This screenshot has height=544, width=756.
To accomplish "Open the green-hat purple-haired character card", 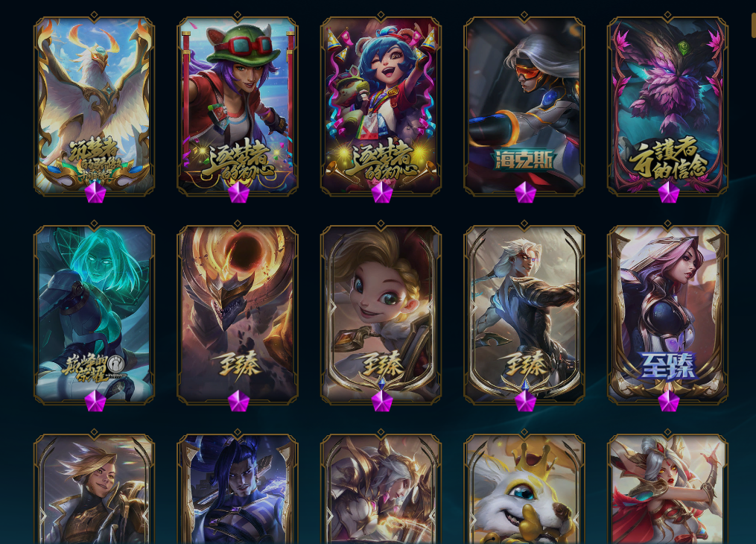I will 237,106.
